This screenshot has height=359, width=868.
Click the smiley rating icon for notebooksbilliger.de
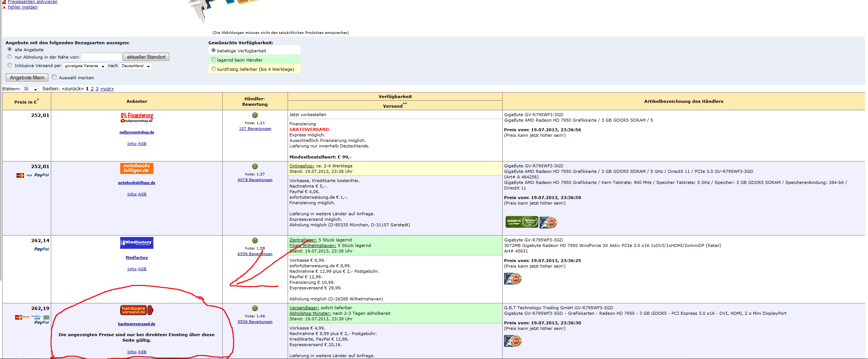pos(255,166)
